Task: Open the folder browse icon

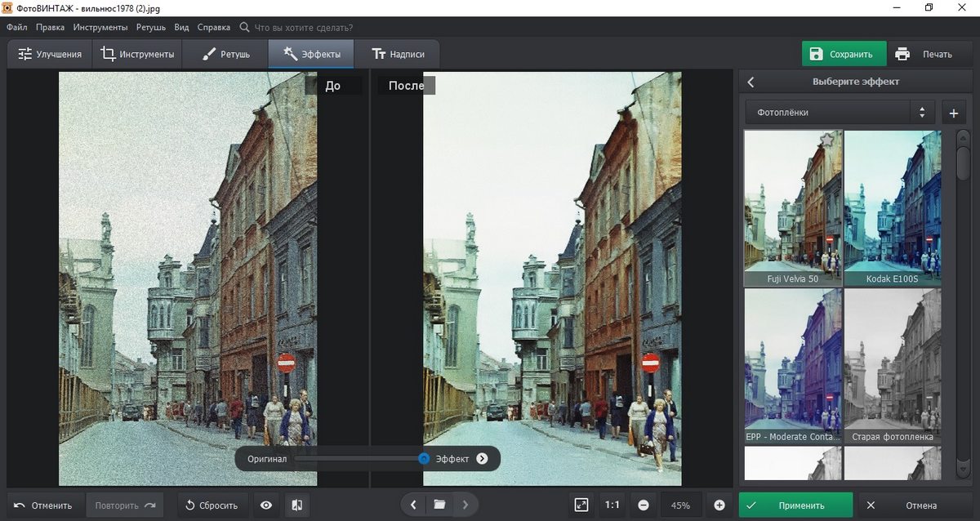Action: [x=439, y=505]
